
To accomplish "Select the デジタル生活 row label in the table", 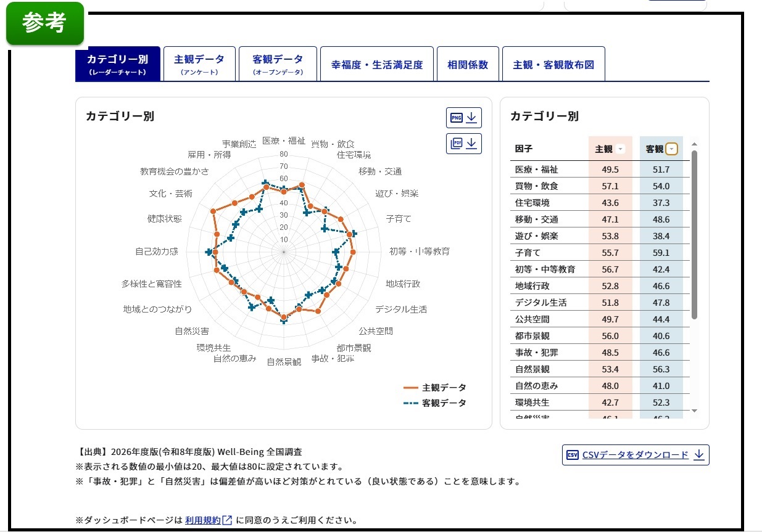I will coord(540,303).
